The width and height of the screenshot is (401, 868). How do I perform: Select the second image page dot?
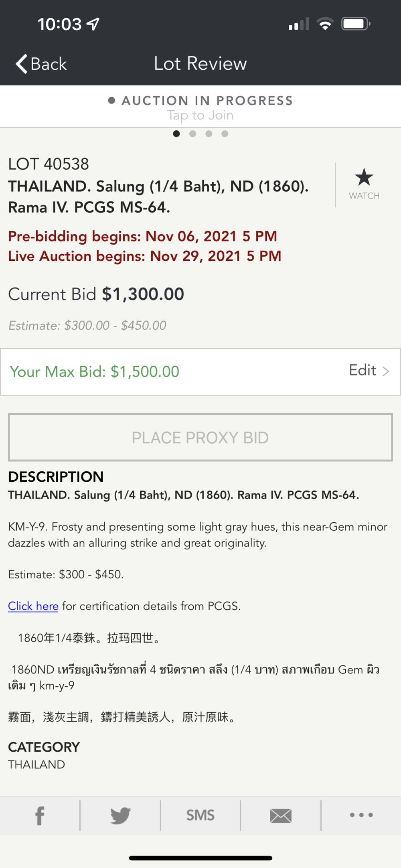coord(193,134)
